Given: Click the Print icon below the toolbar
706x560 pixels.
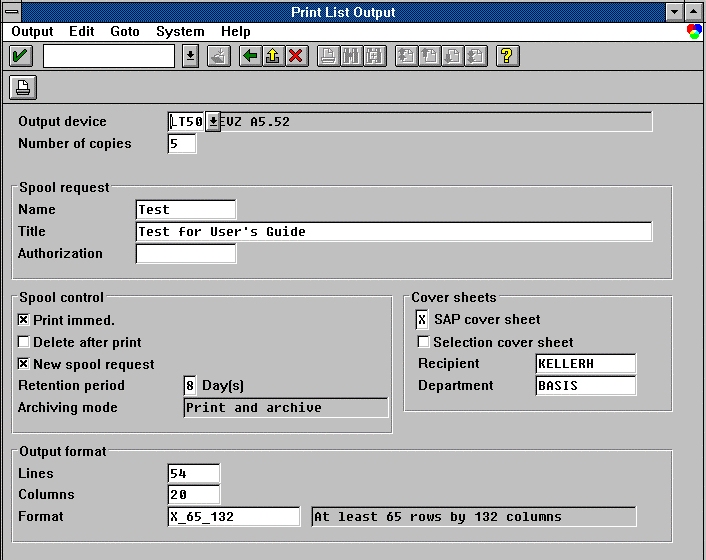Looking at the screenshot, I should 22,88.
